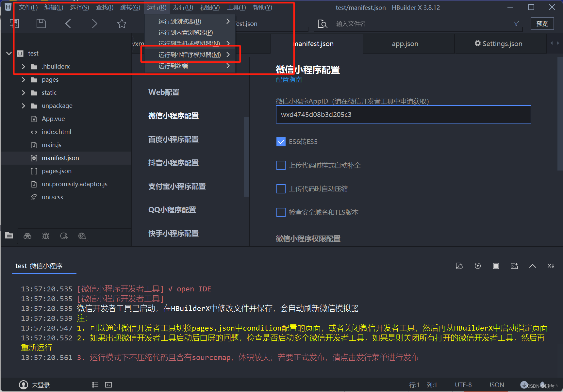This screenshot has height=392, width=563.
Task: Open the 编辑(E) menu
Action: [54, 7]
